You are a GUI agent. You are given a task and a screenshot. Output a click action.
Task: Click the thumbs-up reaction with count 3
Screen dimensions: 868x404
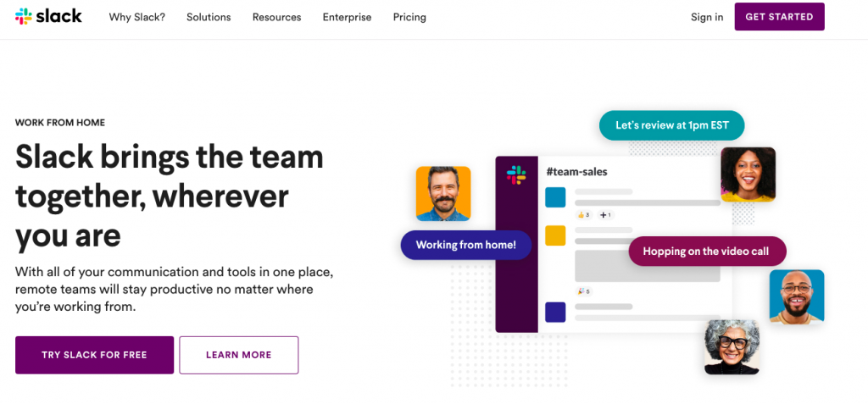click(583, 215)
